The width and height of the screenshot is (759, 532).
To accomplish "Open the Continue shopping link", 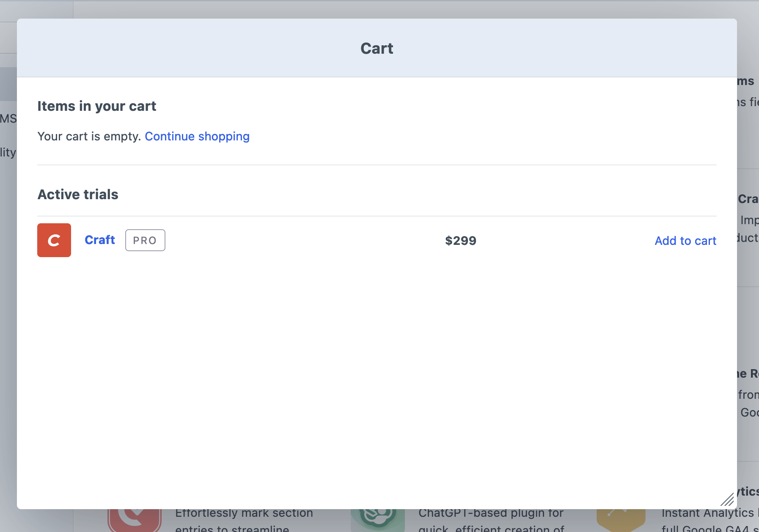I will click(197, 136).
